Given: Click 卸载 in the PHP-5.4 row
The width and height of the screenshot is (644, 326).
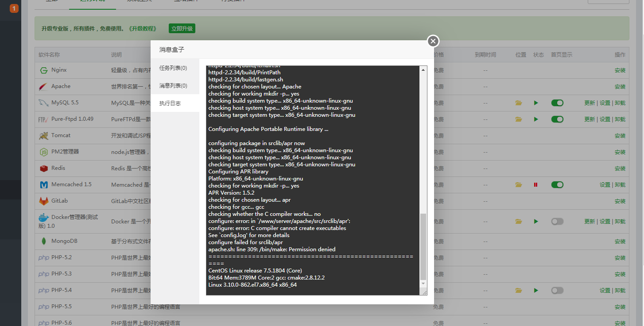Looking at the screenshot, I should coord(620,291).
